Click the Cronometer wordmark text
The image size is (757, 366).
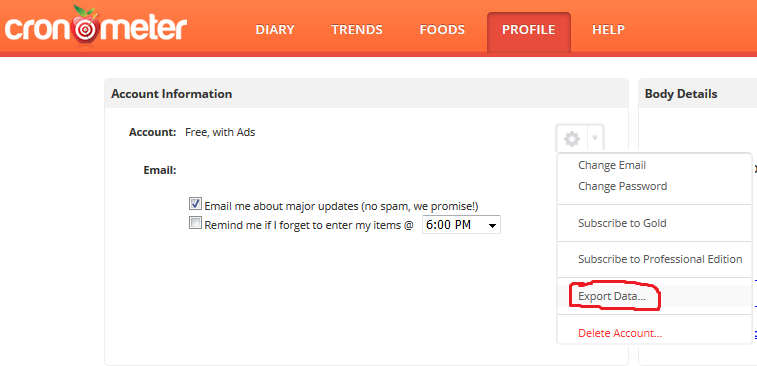(x=96, y=29)
